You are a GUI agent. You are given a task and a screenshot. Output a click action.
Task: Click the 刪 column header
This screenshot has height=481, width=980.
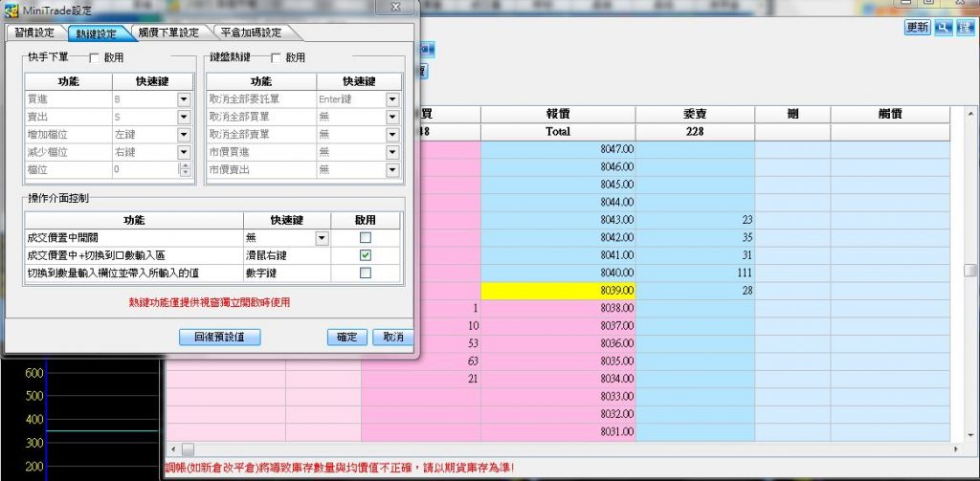coord(792,115)
